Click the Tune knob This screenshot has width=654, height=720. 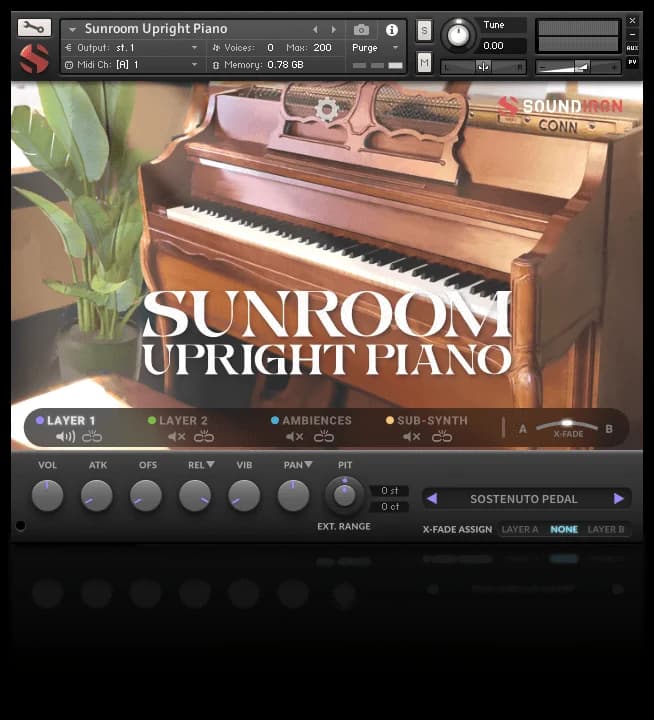(x=458, y=35)
